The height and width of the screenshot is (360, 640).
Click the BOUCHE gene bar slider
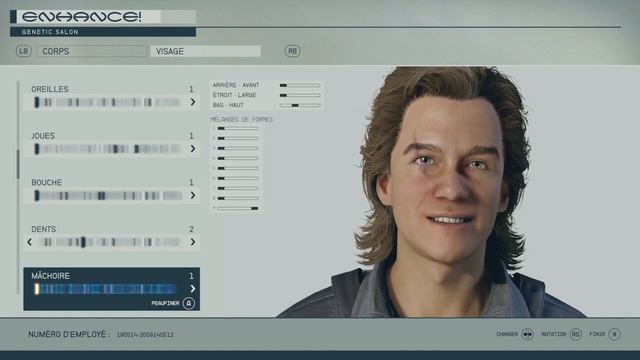click(x=108, y=196)
